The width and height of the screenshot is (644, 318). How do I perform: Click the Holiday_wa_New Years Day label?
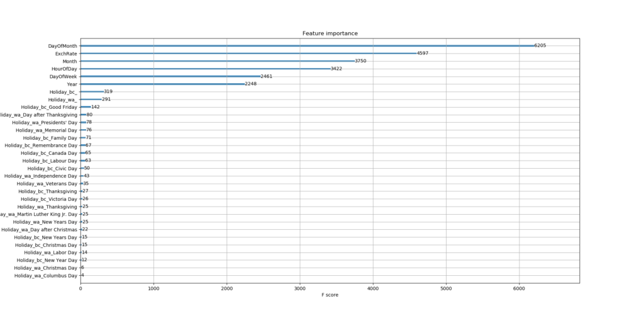click(45, 222)
